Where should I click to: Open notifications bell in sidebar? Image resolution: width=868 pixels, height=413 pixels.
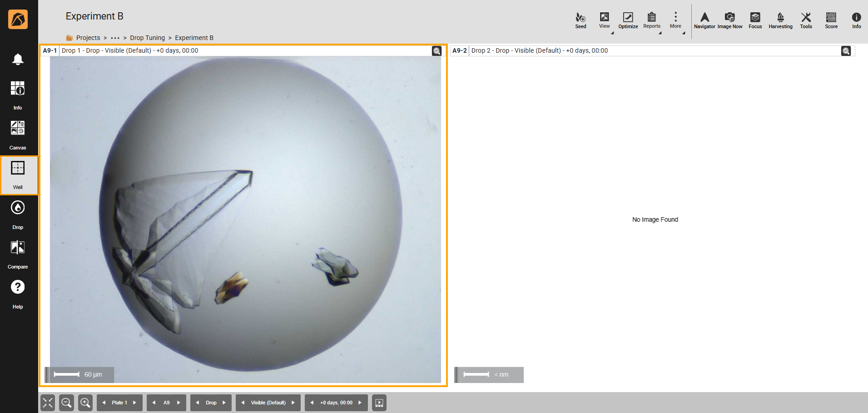[18, 60]
